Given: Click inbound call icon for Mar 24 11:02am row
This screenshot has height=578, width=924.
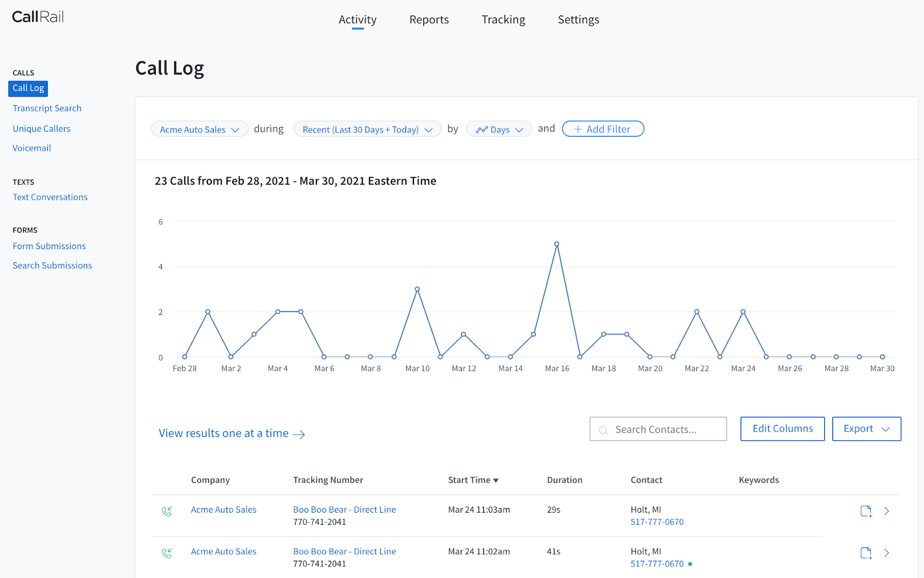Looking at the screenshot, I should (x=167, y=553).
